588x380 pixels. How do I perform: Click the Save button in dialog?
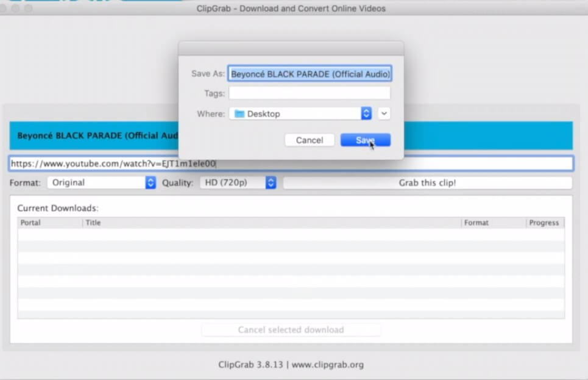365,140
